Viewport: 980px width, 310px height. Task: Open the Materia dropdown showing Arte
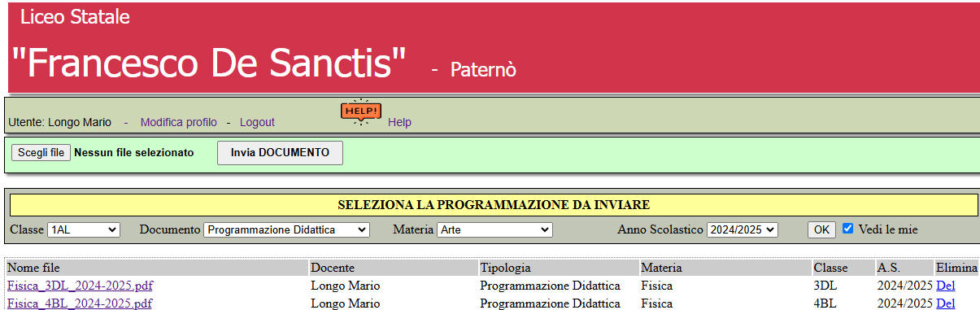coord(495,230)
